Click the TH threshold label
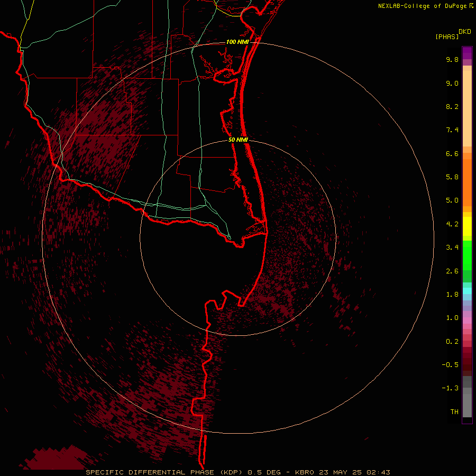 [x=454, y=412]
